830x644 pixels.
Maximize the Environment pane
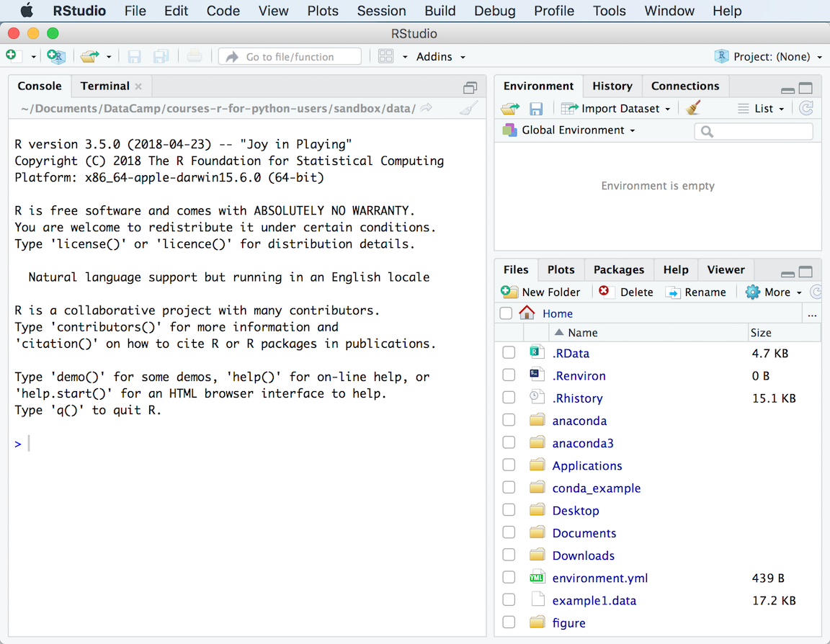(805, 88)
